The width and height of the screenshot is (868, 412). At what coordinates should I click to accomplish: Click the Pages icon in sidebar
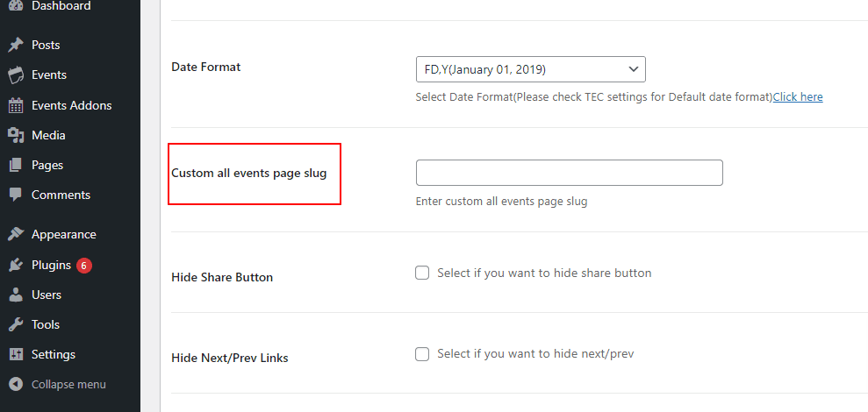(16, 165)
